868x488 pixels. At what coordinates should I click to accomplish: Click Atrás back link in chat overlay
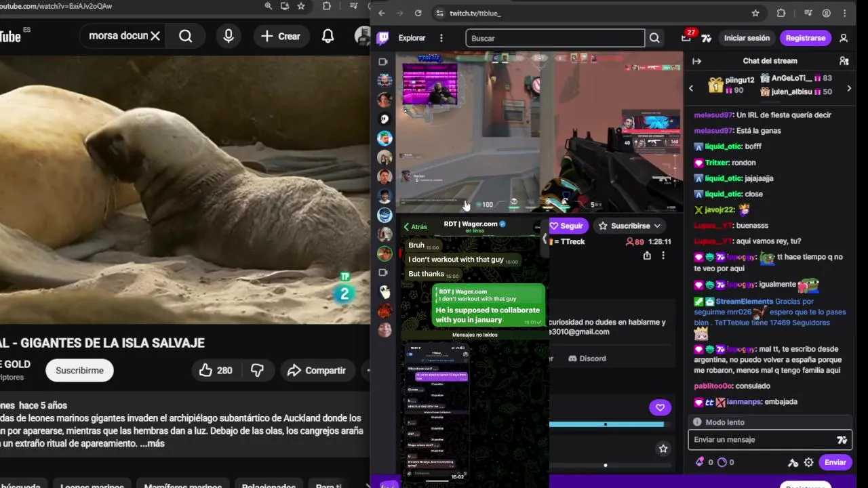415,227
